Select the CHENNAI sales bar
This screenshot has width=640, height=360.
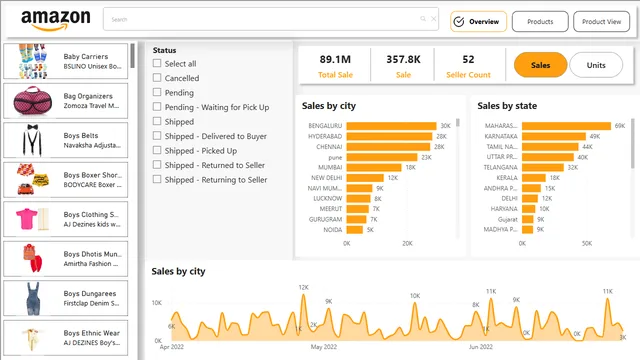coord(388,147)
